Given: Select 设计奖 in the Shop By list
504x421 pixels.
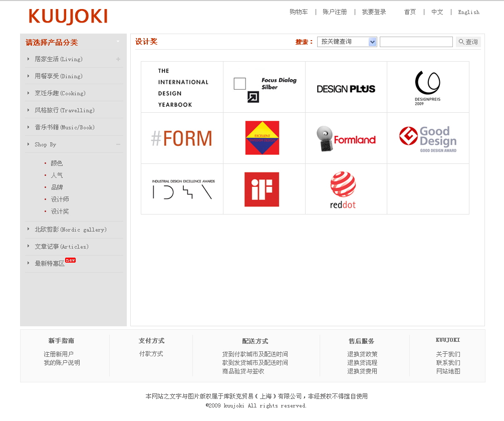Looking at the screenshot, I should tap(60, 212).
